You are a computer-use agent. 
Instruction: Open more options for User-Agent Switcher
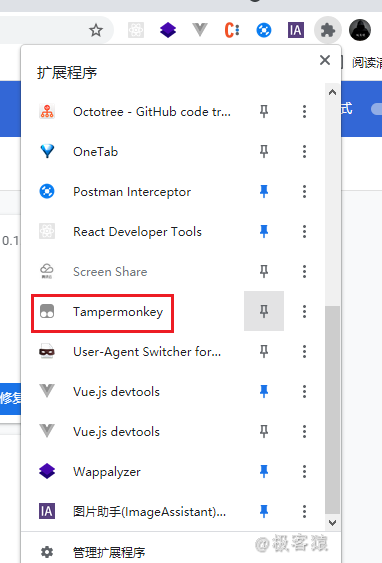(x=304, y=352)
